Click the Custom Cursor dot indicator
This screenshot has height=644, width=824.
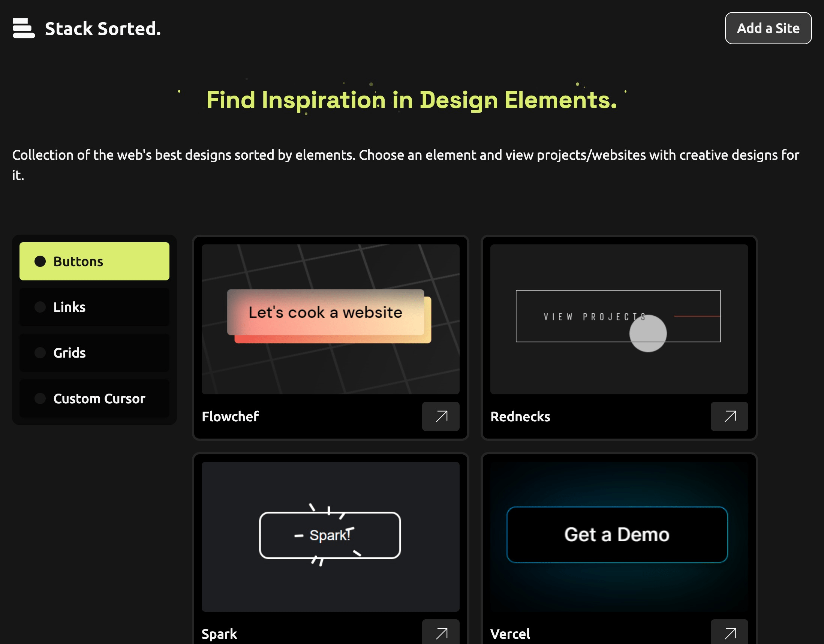click(40, 398)
